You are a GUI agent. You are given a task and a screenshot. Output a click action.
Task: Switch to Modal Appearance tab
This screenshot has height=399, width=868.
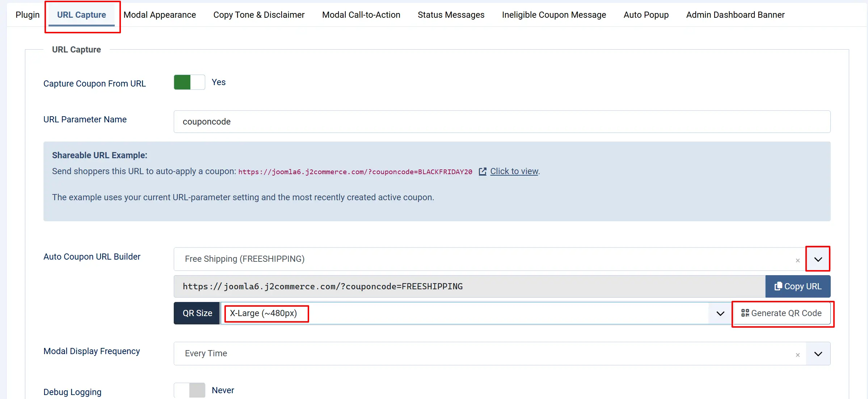pos(160,15)
